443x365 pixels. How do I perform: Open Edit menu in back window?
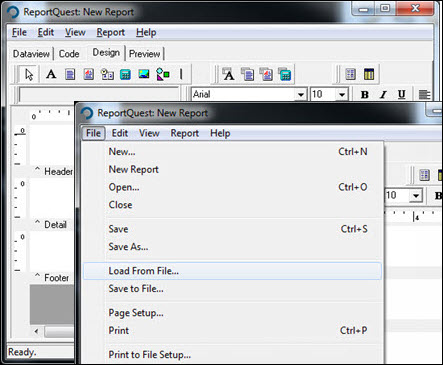pyautogui.click(x=46, y=32)
